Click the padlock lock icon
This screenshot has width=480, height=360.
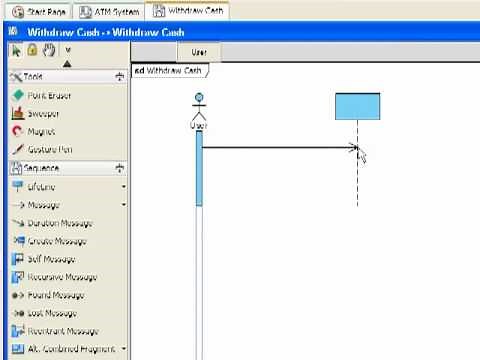[x=32, y=50]
